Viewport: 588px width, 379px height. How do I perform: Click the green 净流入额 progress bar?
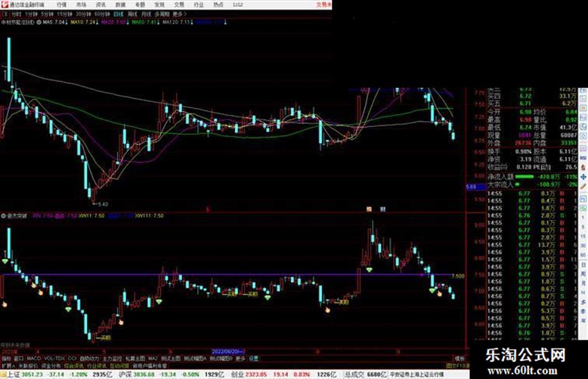pos(525,176)
